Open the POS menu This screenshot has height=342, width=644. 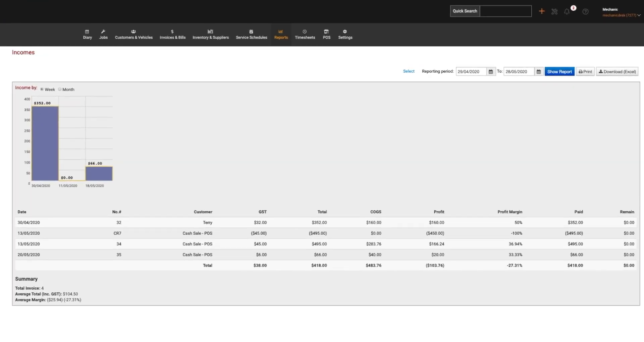click(x=327, y=35)
